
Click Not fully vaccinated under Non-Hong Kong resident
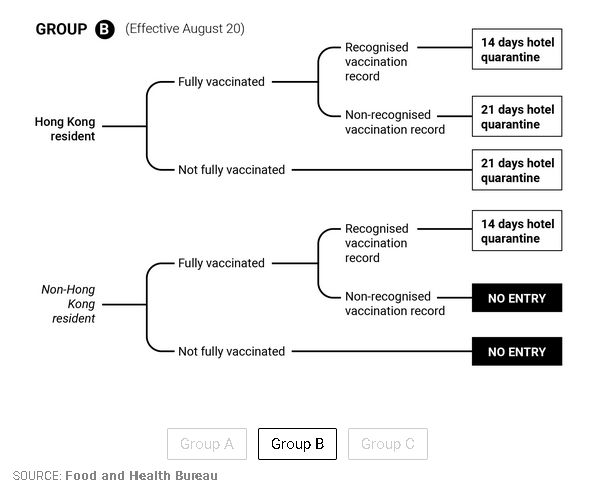click(231, 351)
